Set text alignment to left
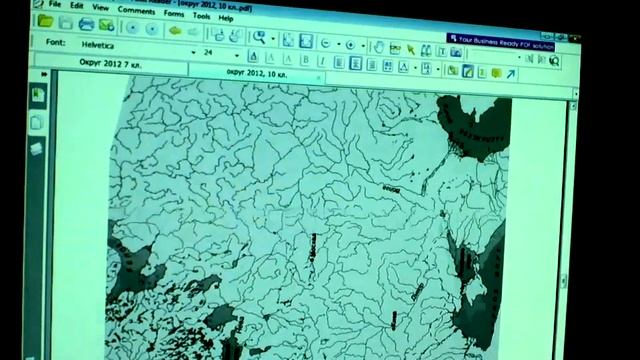The height and width of the screenshot is (360, 640). tap(339, 63)
